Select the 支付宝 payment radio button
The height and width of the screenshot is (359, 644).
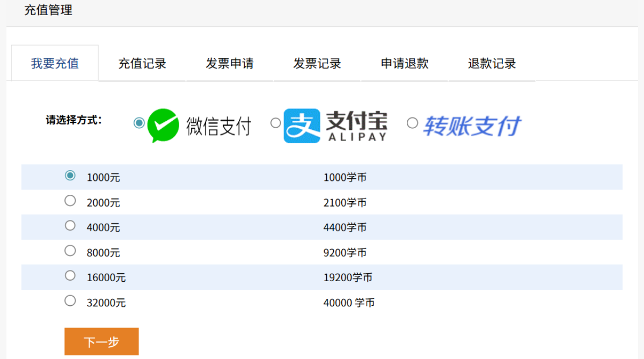tap(275, 123)
